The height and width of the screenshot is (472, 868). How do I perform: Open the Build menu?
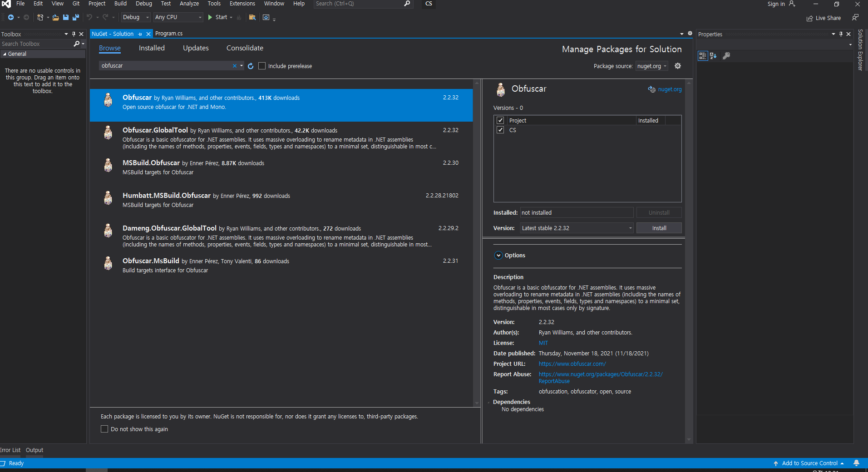[120, 4]
